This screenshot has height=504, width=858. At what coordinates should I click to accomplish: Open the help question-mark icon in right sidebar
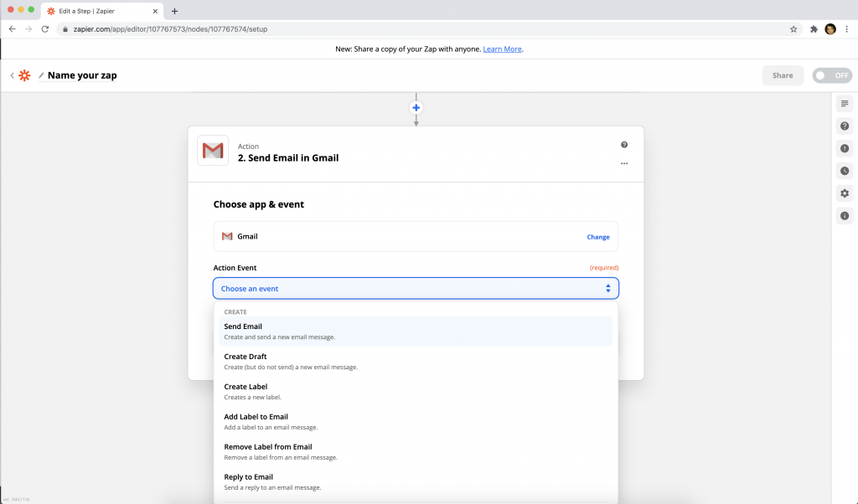[845, 126]
